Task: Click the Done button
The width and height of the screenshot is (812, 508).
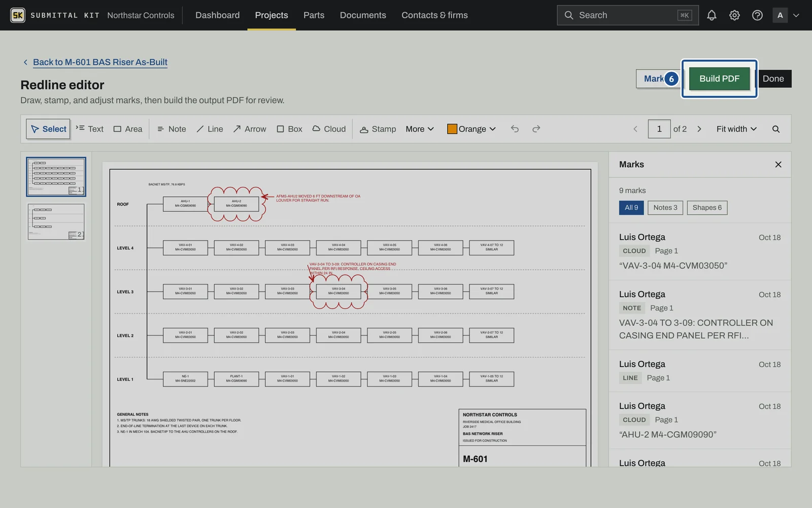Action: pyautogui.click(x=773, y=79)
